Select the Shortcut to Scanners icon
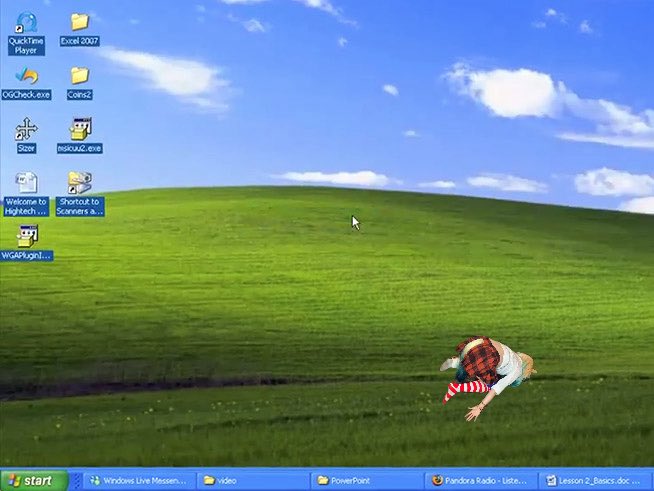 click(80, 183)
